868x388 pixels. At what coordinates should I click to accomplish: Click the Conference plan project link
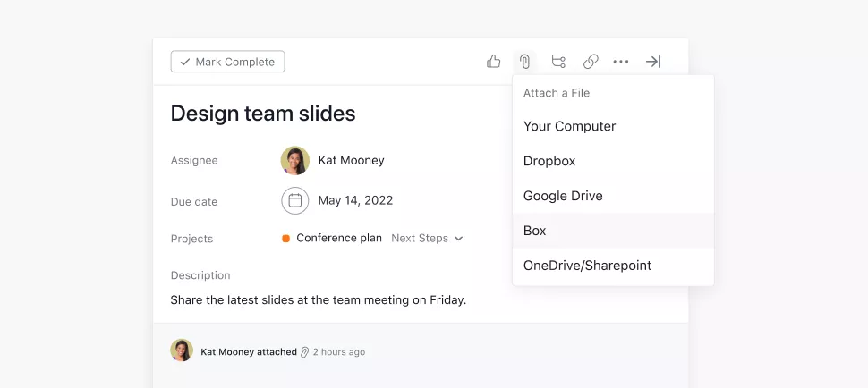click(339, 239)
